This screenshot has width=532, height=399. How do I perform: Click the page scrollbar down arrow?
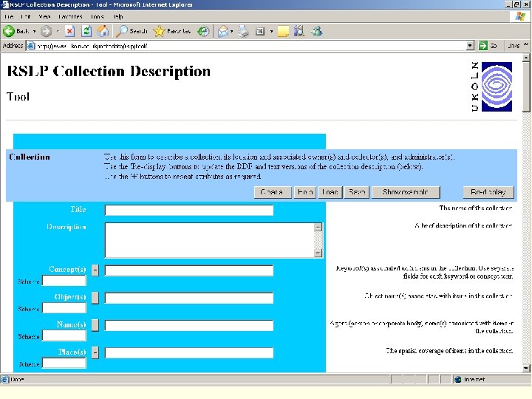pyautogui.click(x=526, y=368)
